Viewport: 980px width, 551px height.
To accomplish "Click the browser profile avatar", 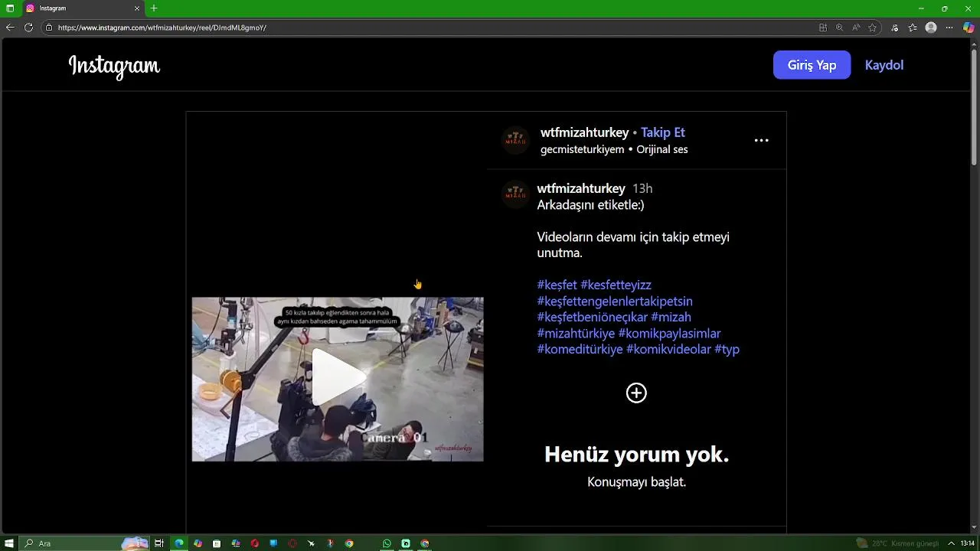I will pyautogui.click(x=931, y=28).
